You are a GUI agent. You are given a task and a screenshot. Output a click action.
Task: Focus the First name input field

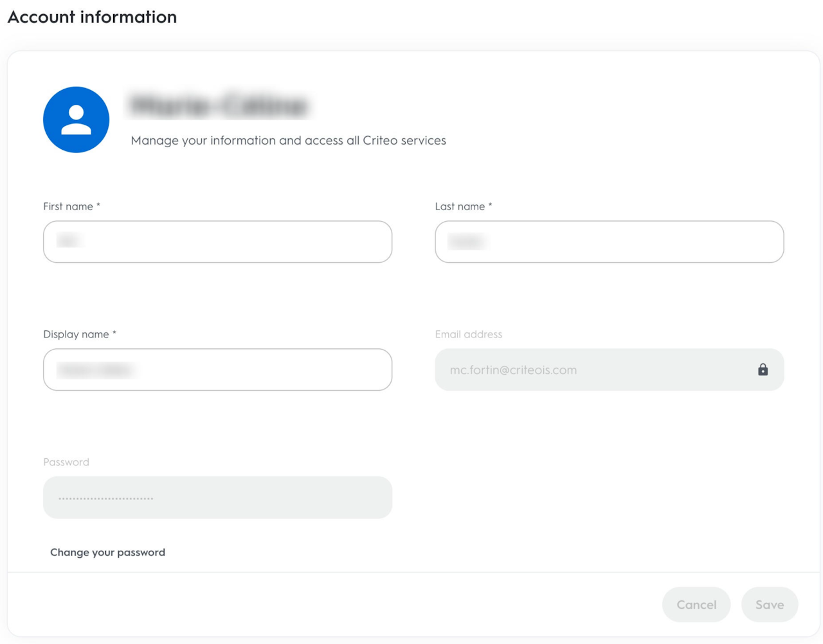click(x=217, y=242)
